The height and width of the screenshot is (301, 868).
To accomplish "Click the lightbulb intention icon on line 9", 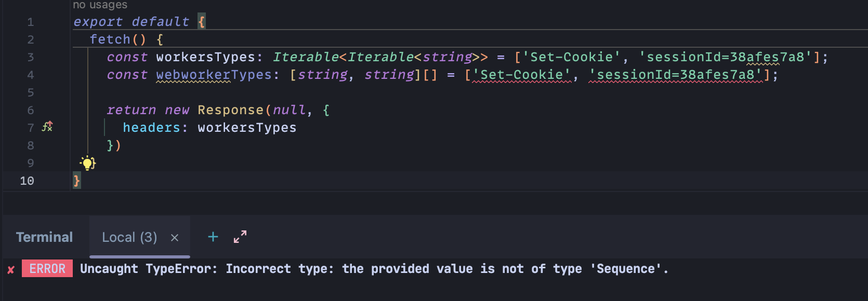I will (87, 163).
